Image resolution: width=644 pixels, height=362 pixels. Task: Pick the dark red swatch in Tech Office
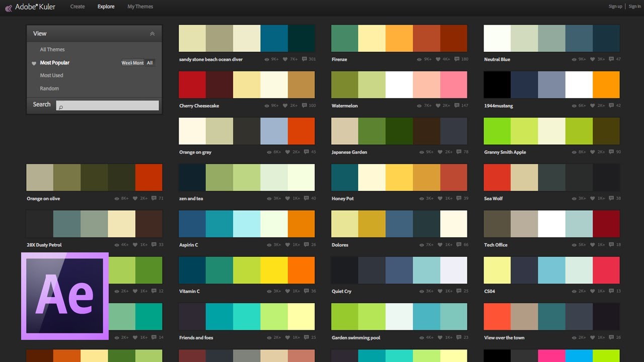[606, 224]
